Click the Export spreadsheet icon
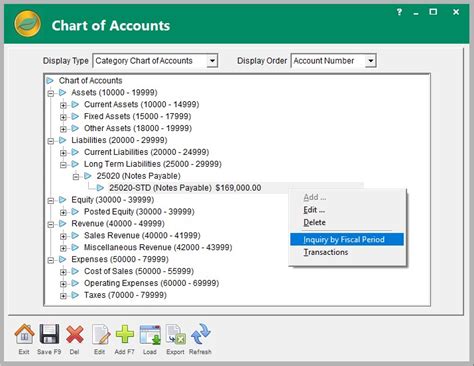The width and height of the screenshot is (474, 366). 175,334
